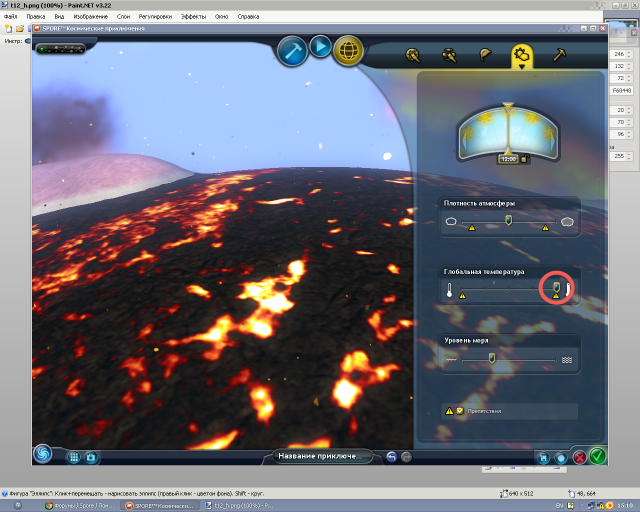The width and height of the screenshot is (640, 512).
Task: Adjust the 72 value stepper
Action: click(629, 78)
